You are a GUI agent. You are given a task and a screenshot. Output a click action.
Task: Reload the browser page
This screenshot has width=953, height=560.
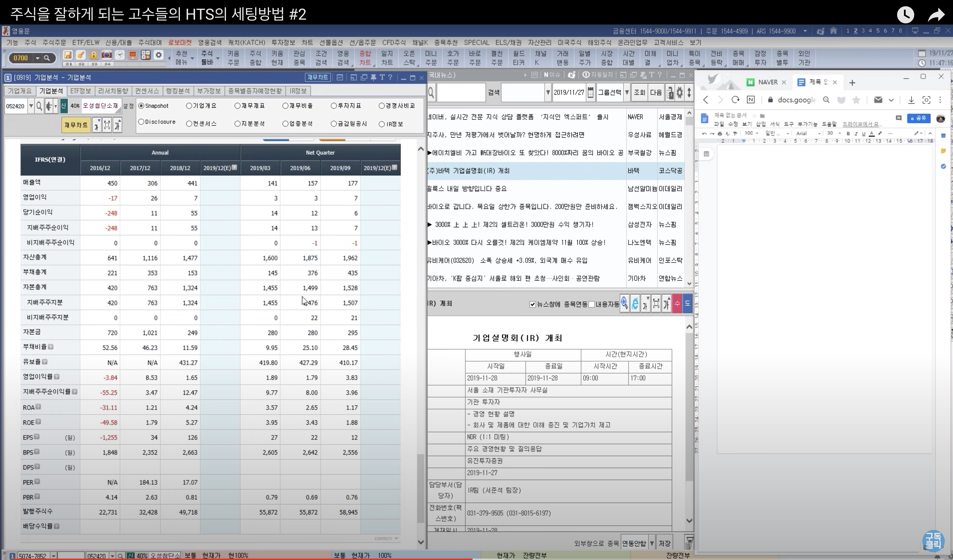point(735,100)
